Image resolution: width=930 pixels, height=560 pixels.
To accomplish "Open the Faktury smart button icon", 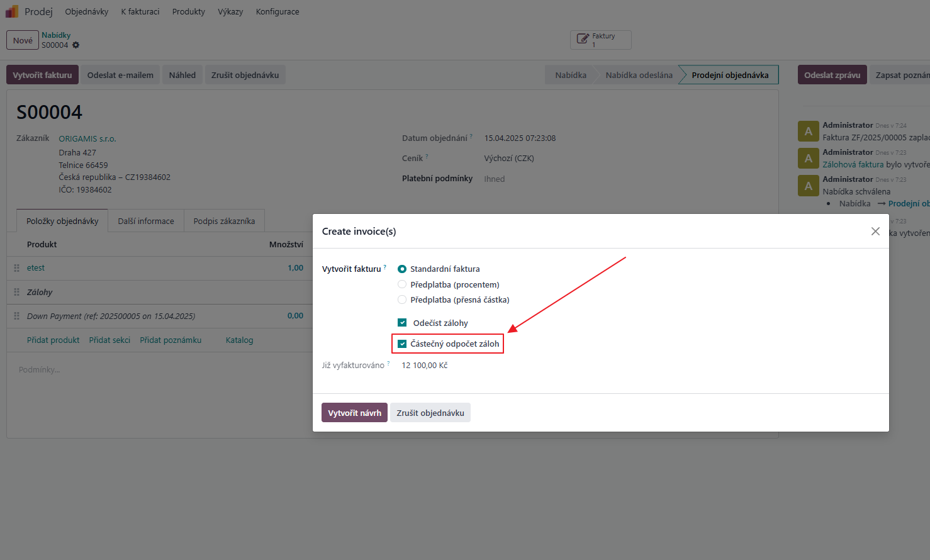I will tap(583, 40).
